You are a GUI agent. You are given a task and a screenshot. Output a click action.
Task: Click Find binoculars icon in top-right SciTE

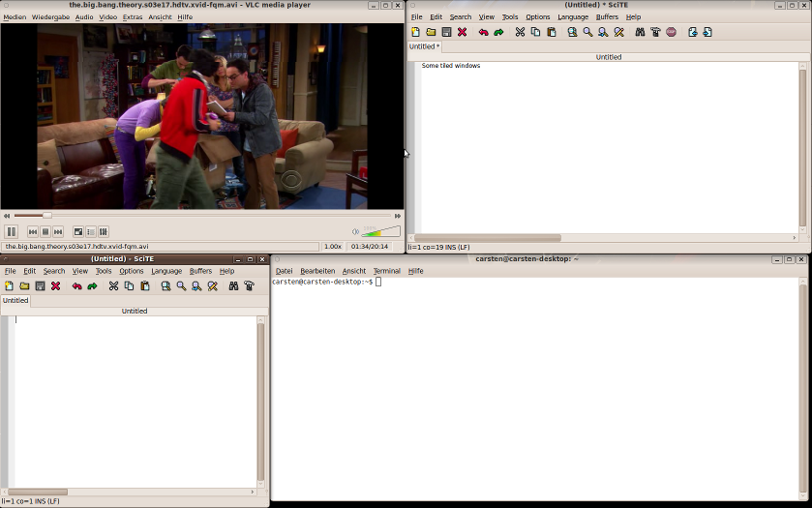(640, 32)
